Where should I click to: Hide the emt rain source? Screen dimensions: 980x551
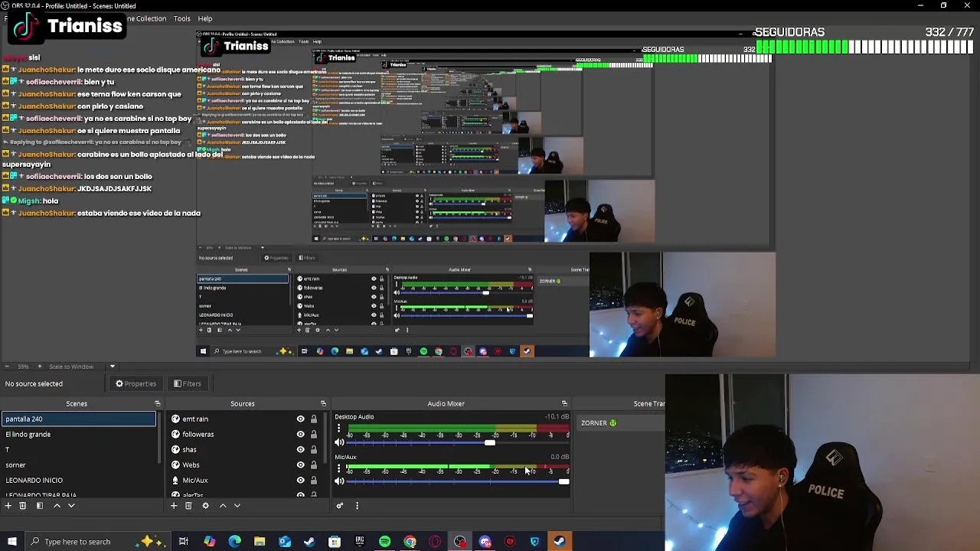(300, 419)
